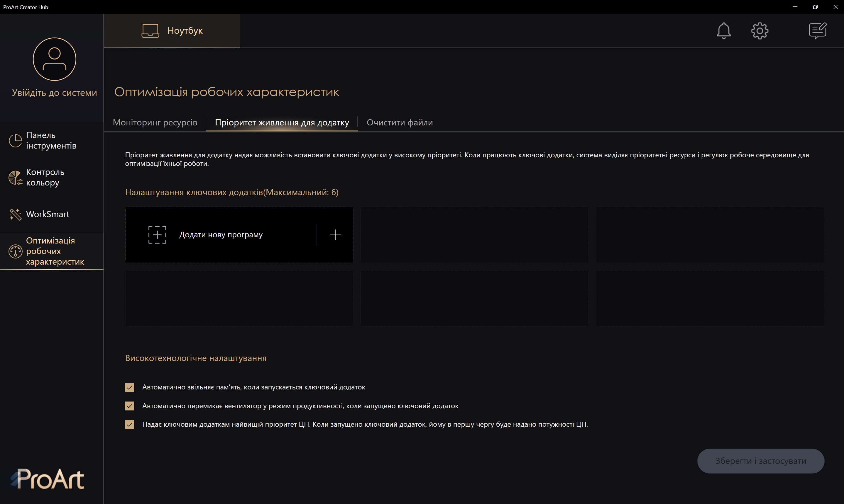Click the feedback note icon
Viewport: 844px width, 504px height.
817,31
